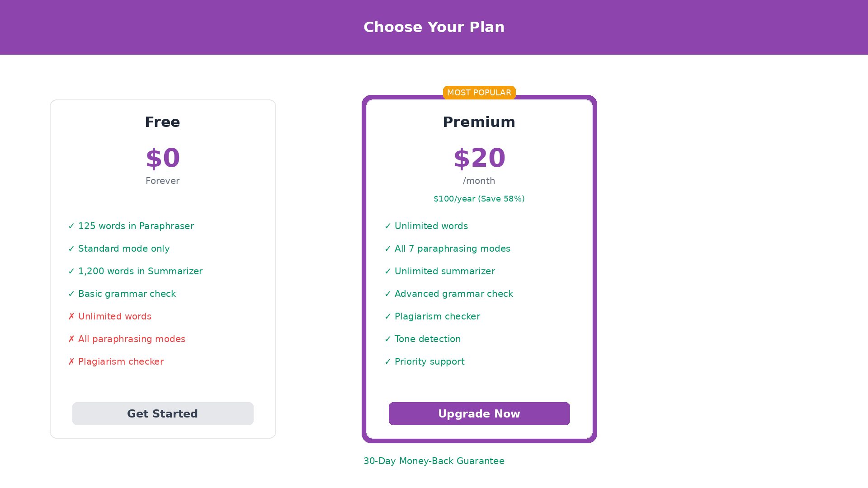Click the checkmark beside Tone detection
The image size is (868, 488).
pos(388,339)
